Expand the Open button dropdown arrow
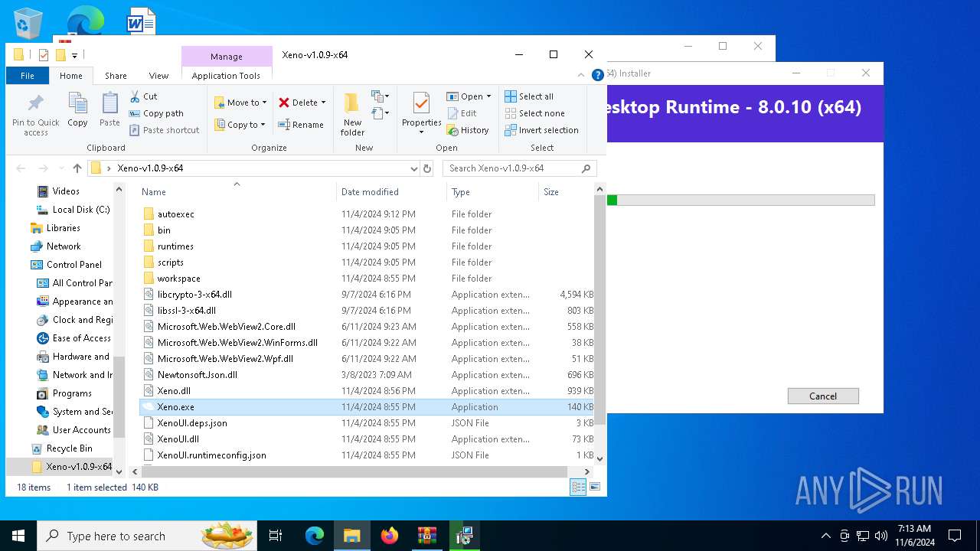The width and height of the screenshot is (980, 551). pyautogui.click(x=488, y=96)
